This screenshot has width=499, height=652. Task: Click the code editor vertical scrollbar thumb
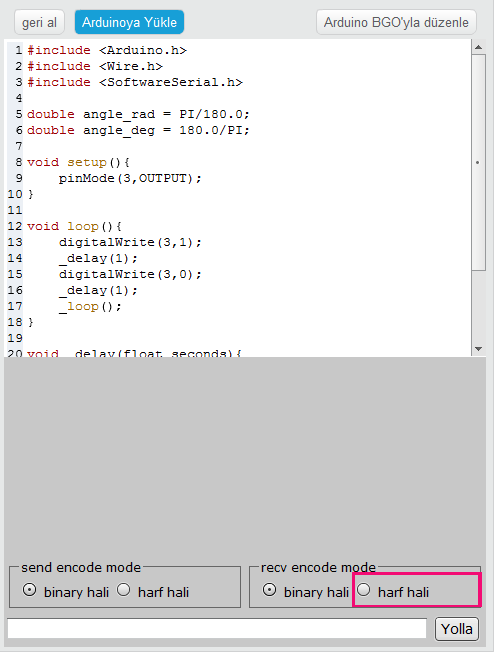tap(478, 163)
